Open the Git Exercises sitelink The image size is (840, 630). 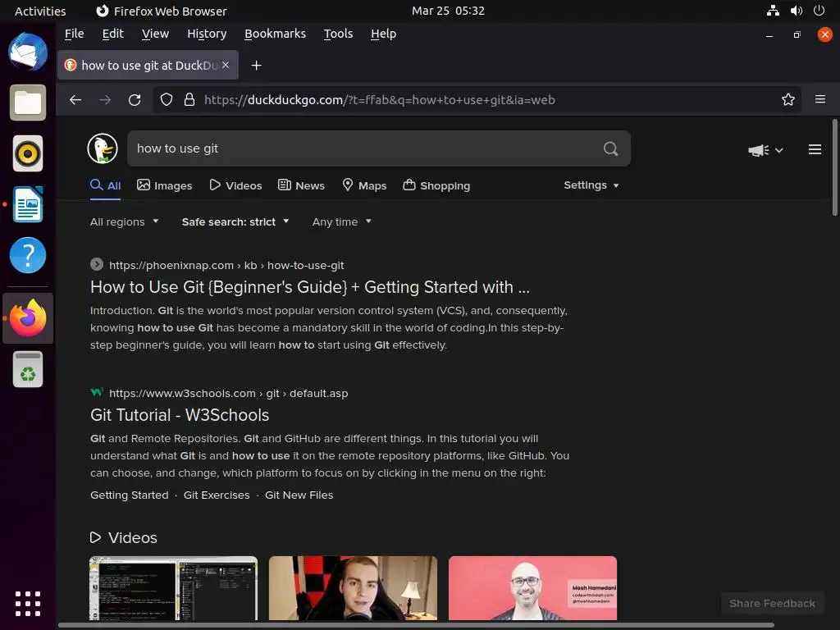tap(217, 495)
